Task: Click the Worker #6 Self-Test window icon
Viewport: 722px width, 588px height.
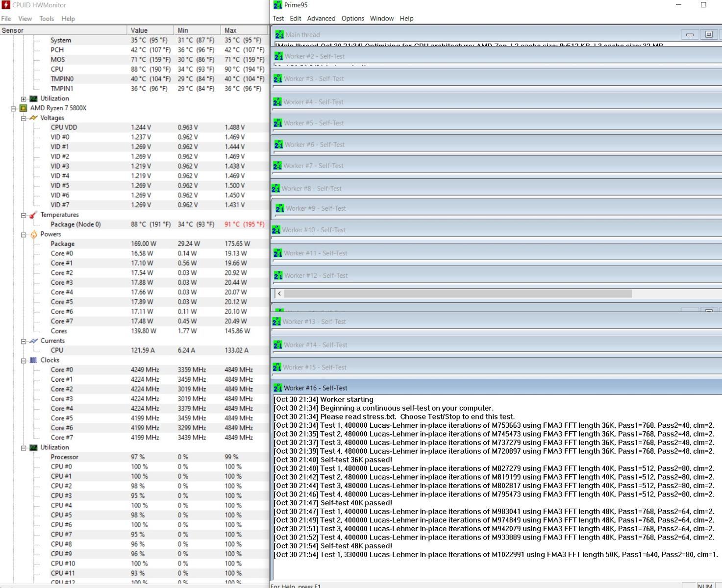Action: [278, 145]
